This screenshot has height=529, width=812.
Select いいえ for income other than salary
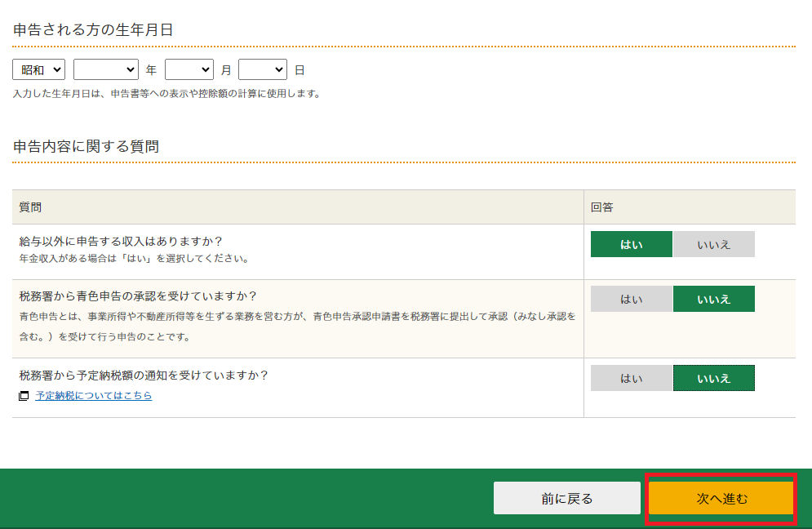click(713, 244)
